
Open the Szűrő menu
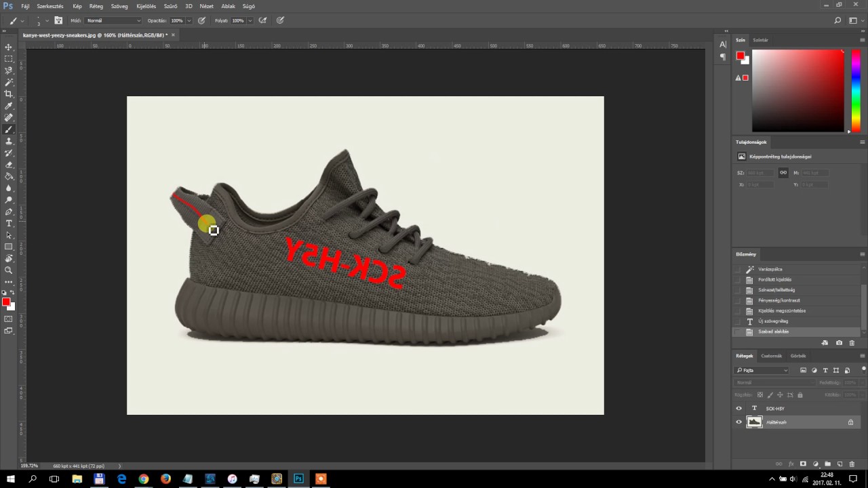170,6
